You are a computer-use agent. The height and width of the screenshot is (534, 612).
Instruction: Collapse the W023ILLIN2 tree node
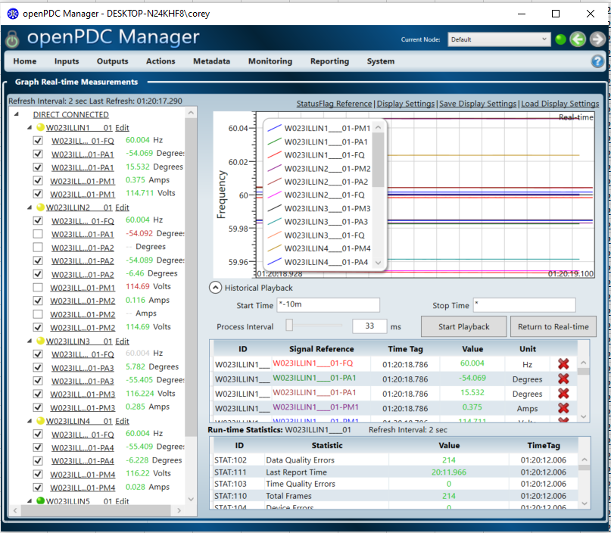(27, 207)
